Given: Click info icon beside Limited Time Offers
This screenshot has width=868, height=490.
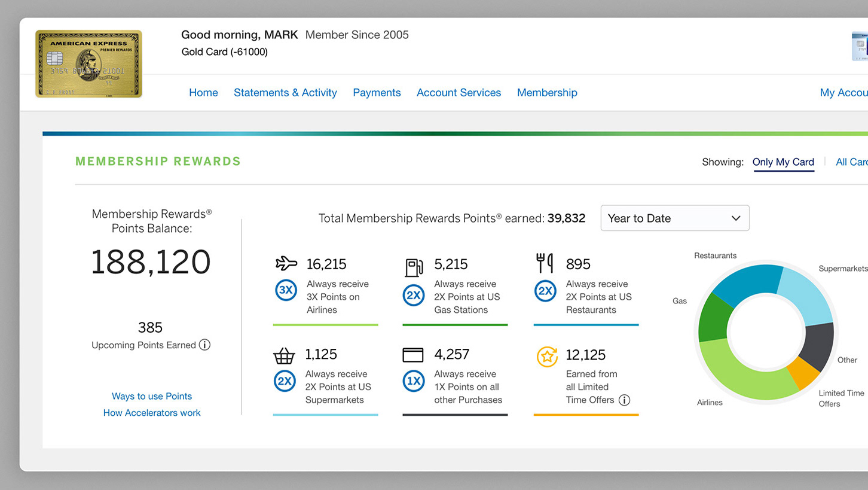Looking at the screenshot, I should (x=624, y=400).
